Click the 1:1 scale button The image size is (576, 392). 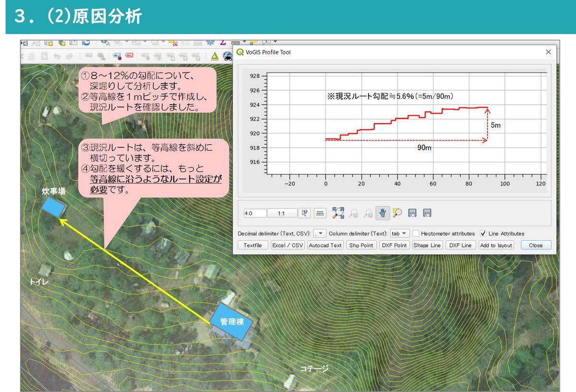pyautogui.click(x=281, y=213)
